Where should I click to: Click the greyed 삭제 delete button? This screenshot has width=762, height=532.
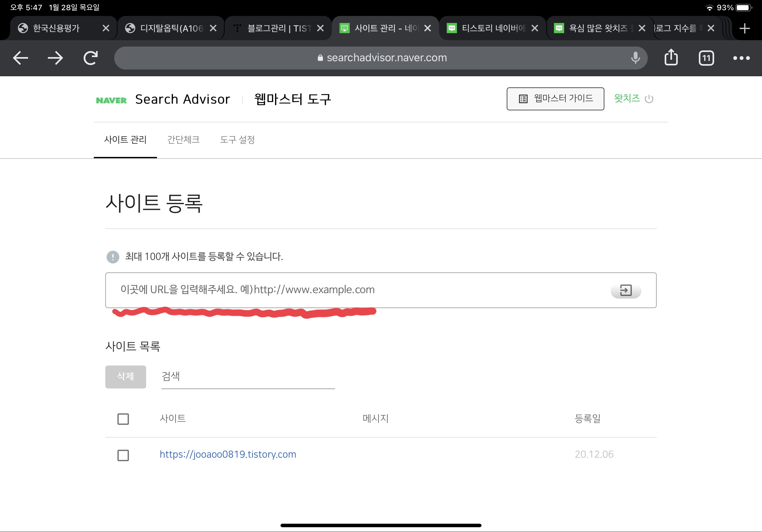tap(125, 376)
